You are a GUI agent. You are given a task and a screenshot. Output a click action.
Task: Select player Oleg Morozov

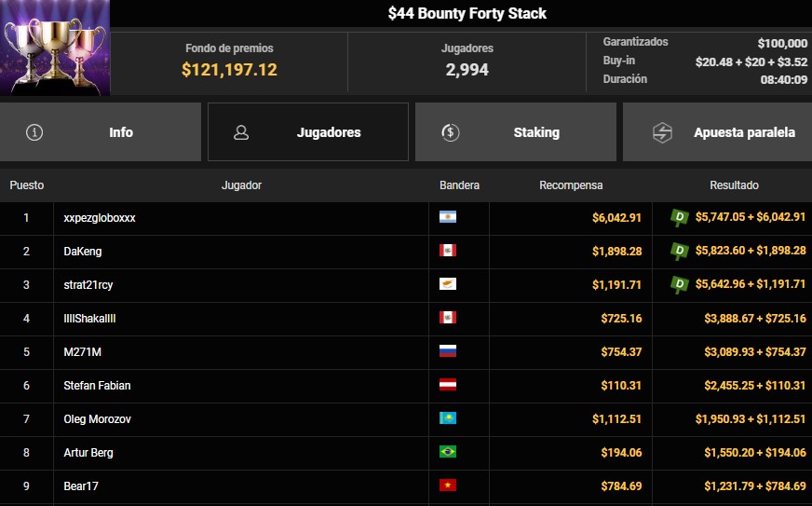pyautogui.click(x=98, y=419)
